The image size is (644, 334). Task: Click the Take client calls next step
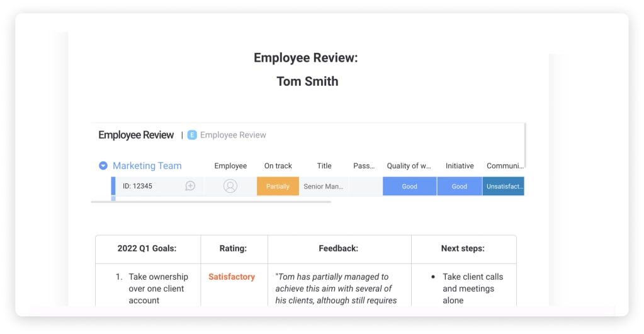pyautogui.click(x=473, y=289)
